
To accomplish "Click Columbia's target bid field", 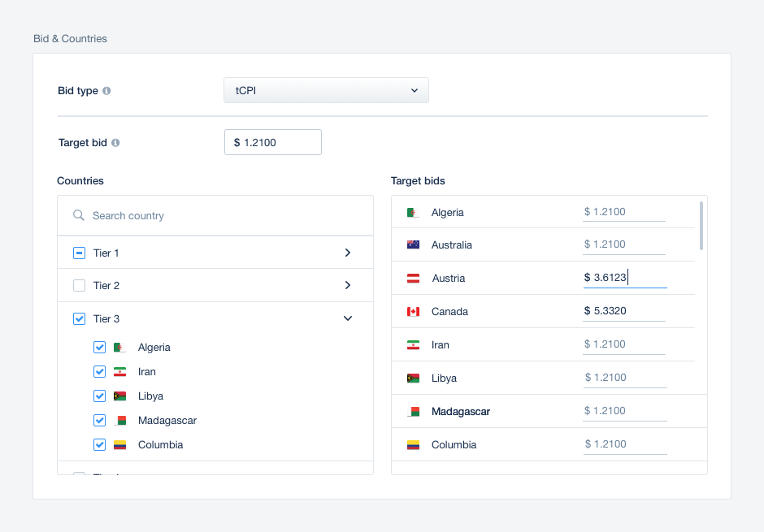I will point(625,445).
